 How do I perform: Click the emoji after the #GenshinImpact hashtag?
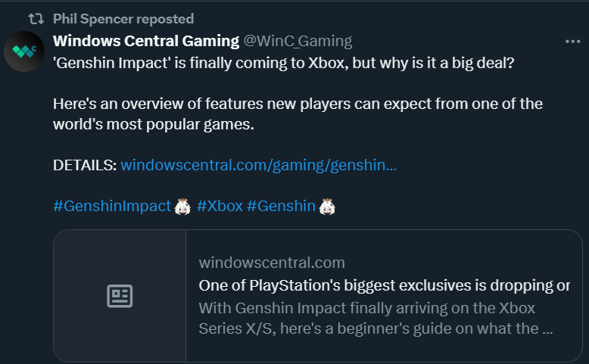[182, 206]
